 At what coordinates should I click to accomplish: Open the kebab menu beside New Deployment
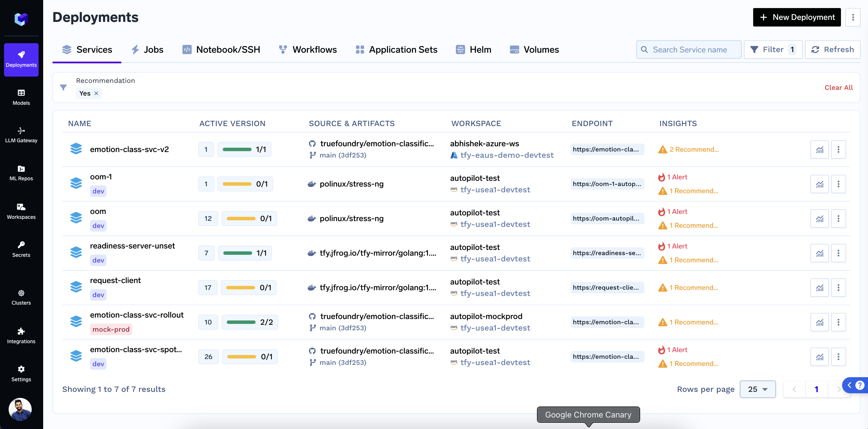click(x=853, y=17)
